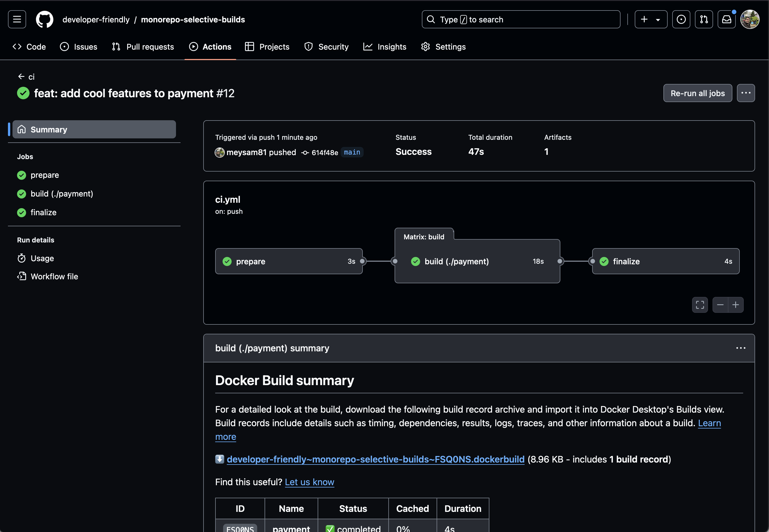Open the notifications inbox icon
769x532 pixels.
click(x=726, y=19)
